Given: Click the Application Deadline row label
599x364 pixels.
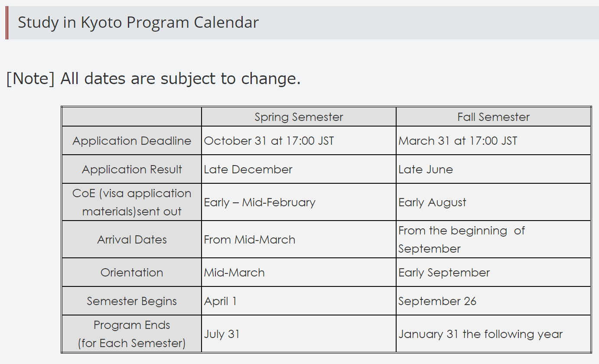Looking at the screenshot, I should coord(132,141).
